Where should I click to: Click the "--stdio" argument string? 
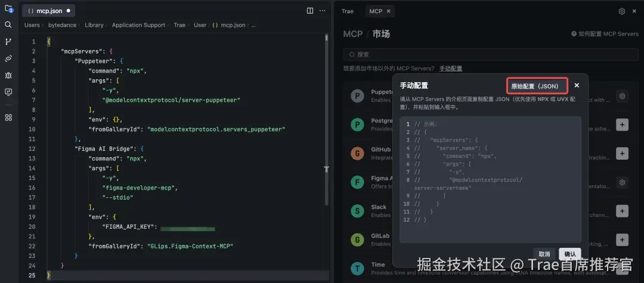coord(117,198)
